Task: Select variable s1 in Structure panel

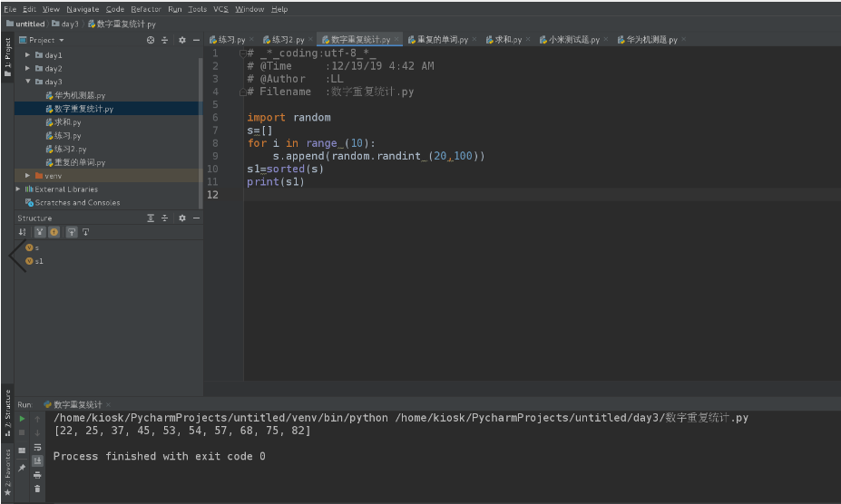Action: pyautogui.click(x=34, y=261)
